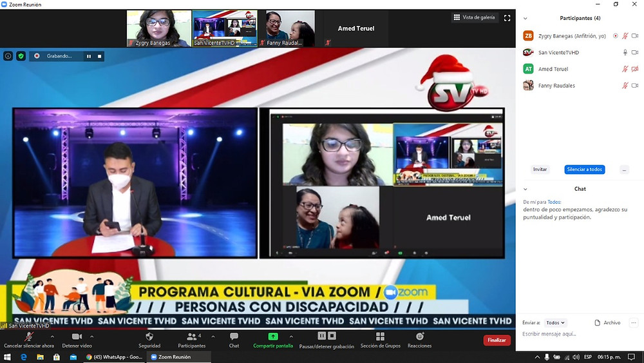
Task: Toggle Amed Teruel muted microphone icon
Action: [x=625, y=68]
